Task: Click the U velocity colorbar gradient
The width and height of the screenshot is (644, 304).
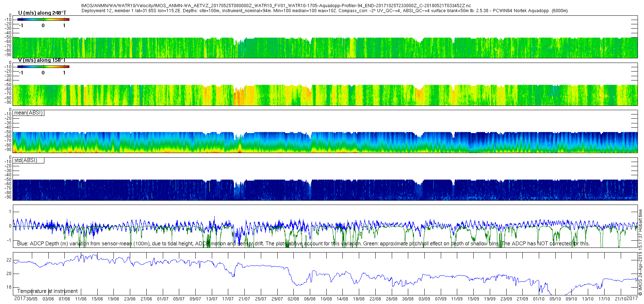Action: pyautogui.click(x=43, y=19)
